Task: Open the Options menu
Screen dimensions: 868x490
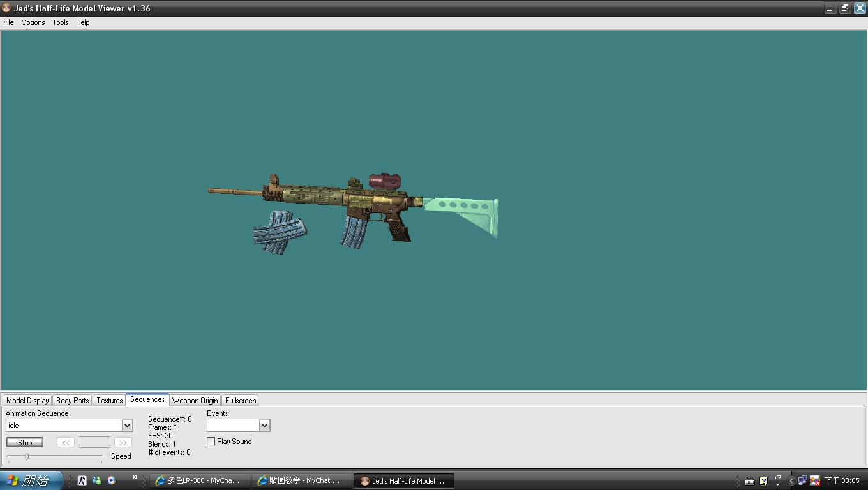Action: 33,22
